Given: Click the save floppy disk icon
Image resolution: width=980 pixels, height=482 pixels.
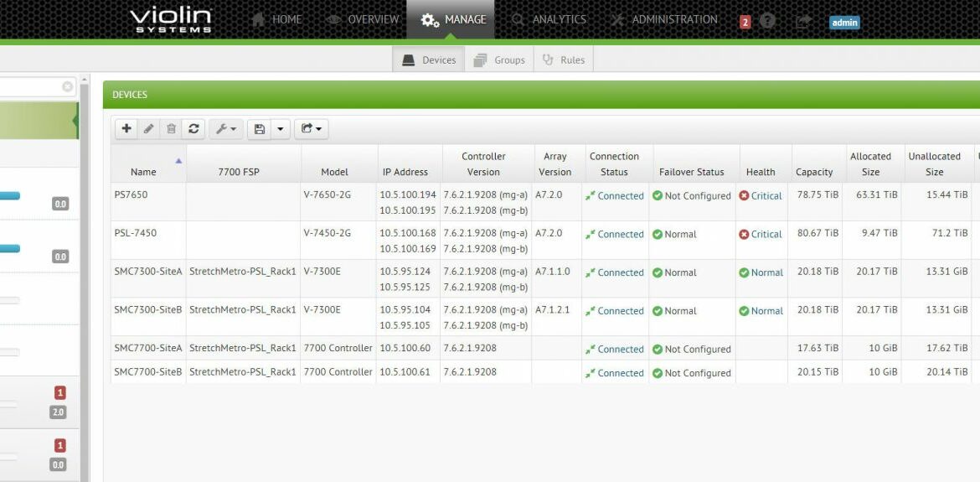Looking at the screenshot, I should tap(260, 129).
